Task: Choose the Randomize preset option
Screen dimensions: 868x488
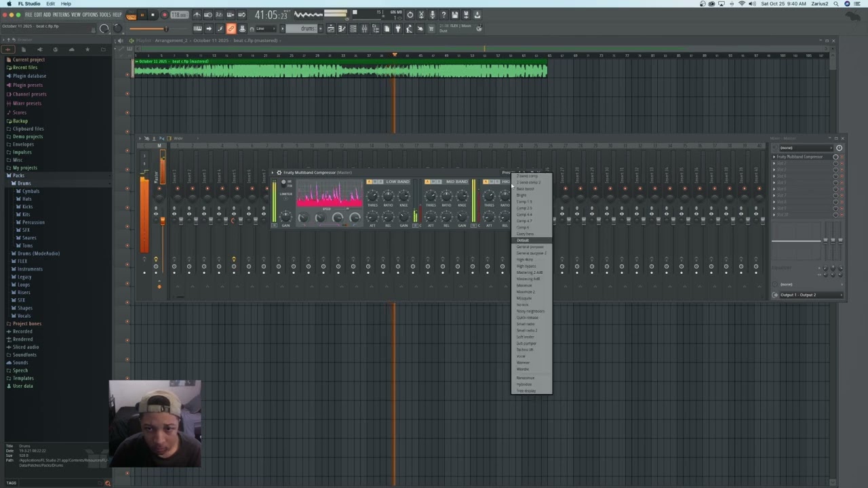Action: pyautogui.click(x=531, y=378)
